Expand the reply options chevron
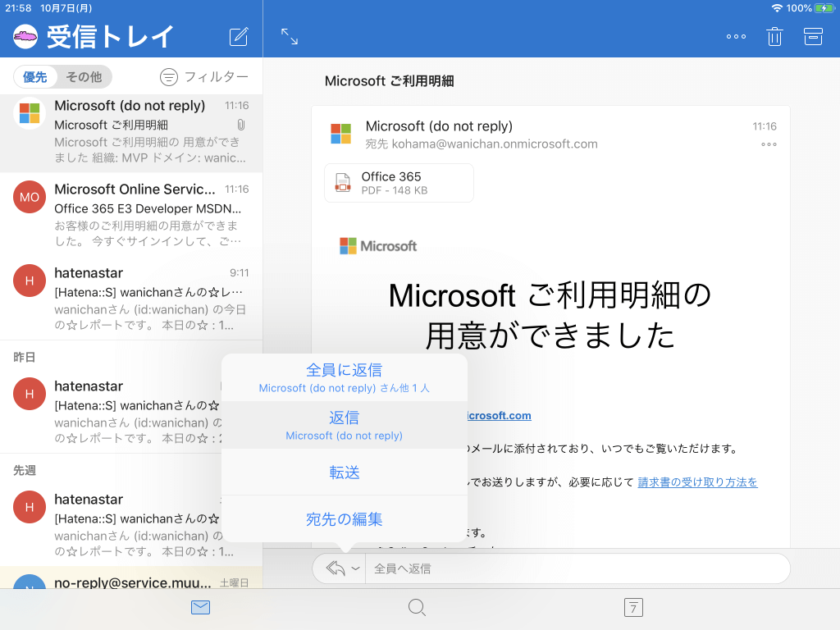840x630 pixels. [x=355, y=568]
